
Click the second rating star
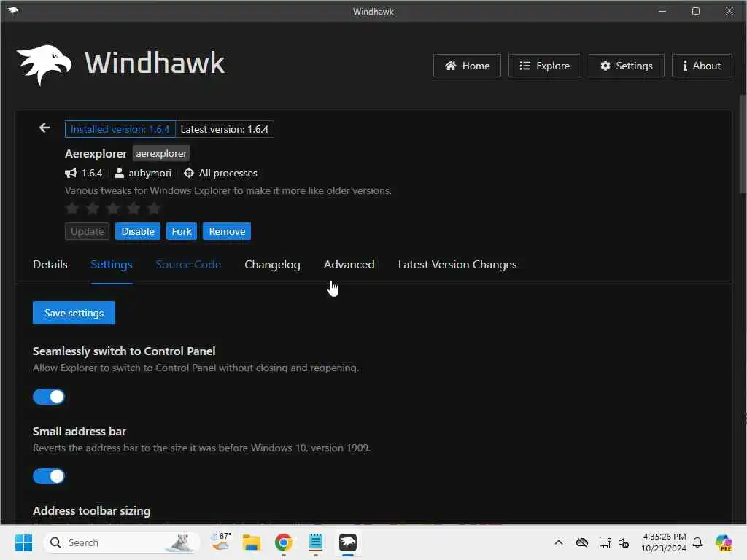[x=93, y=208]
